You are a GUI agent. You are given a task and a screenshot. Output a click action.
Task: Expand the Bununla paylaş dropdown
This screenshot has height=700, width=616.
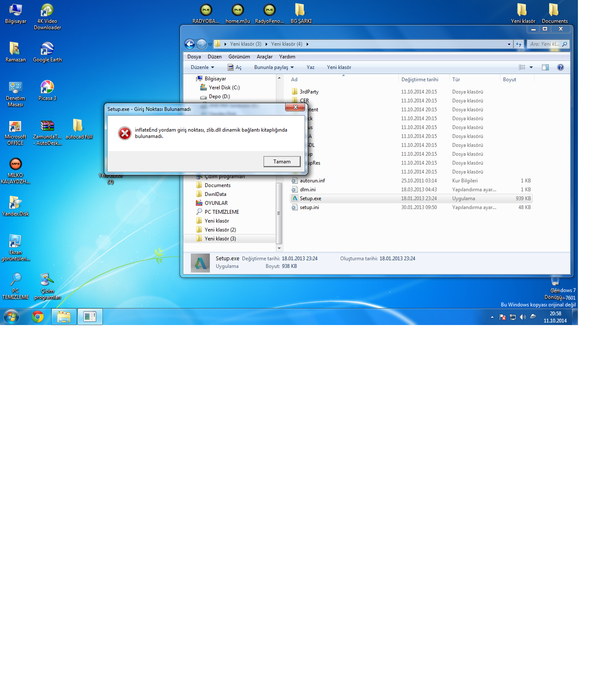coord(274,67)
